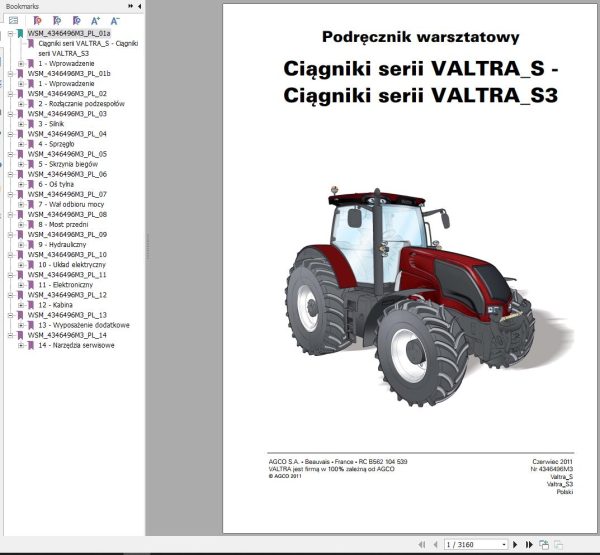Click the second bookmark toolbar icon
This screenshot has height=555, width=600.
tap(57, 21)
